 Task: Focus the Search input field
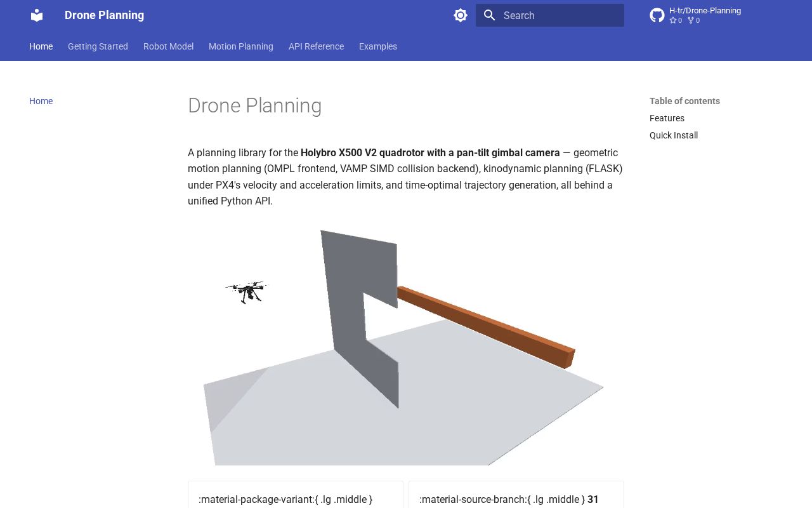pyautogui.click(x=550, y=15)
